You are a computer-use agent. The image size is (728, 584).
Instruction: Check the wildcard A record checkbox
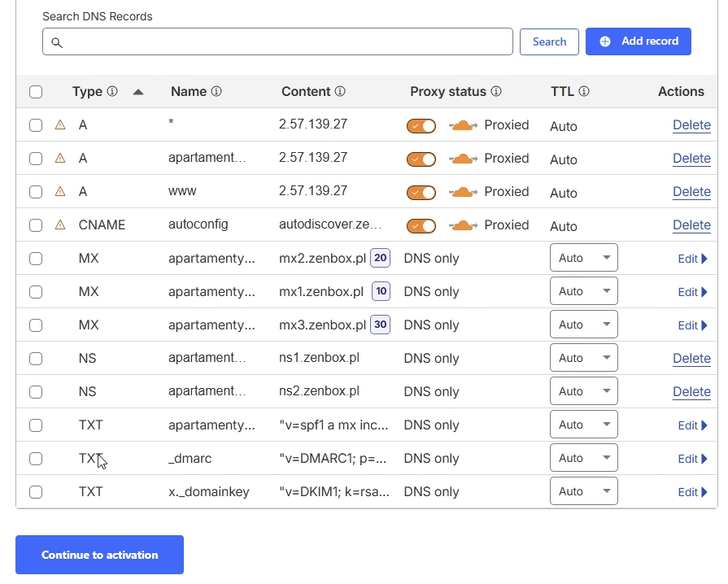click(x=36, y=125)
